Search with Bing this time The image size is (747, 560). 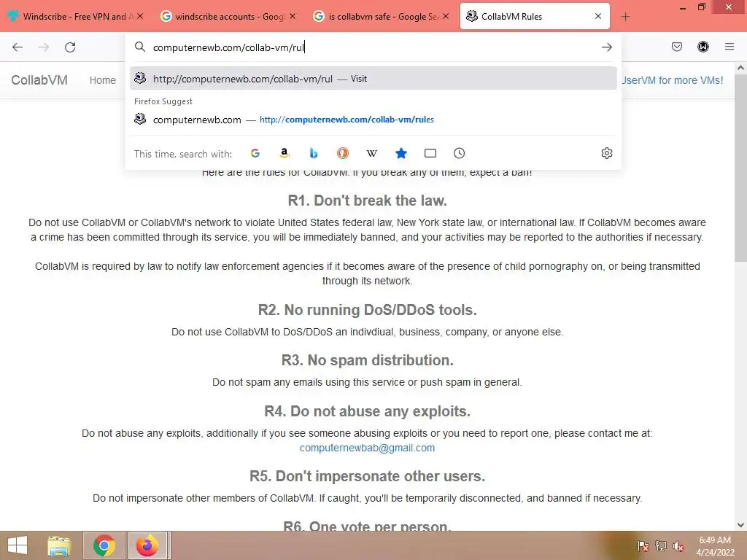coord(314,153)
